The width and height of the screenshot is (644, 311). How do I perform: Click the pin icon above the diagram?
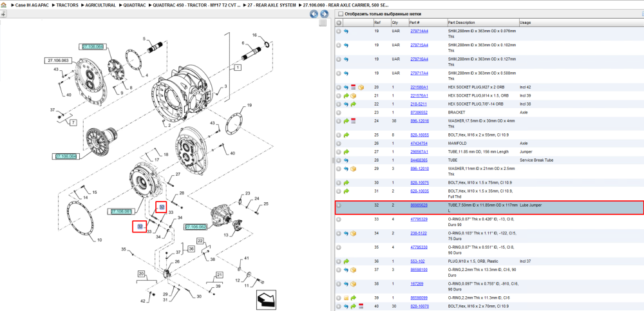coord(3,14)
